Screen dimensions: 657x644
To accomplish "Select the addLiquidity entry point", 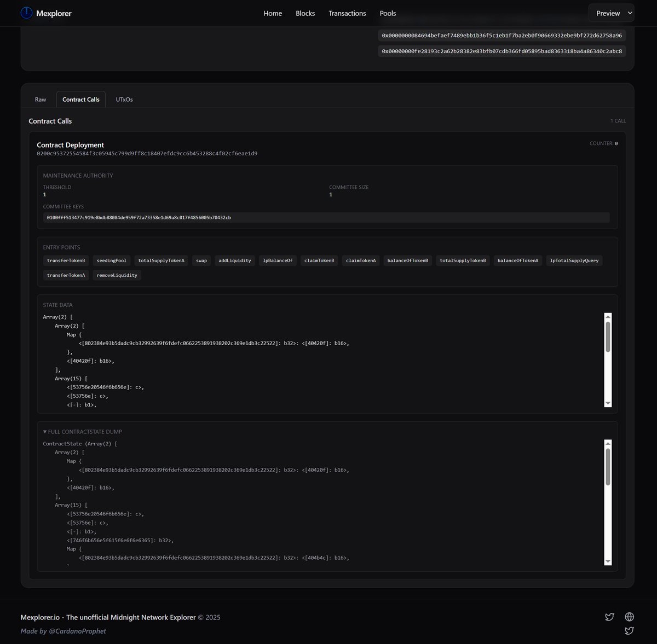I will [234, 260].
